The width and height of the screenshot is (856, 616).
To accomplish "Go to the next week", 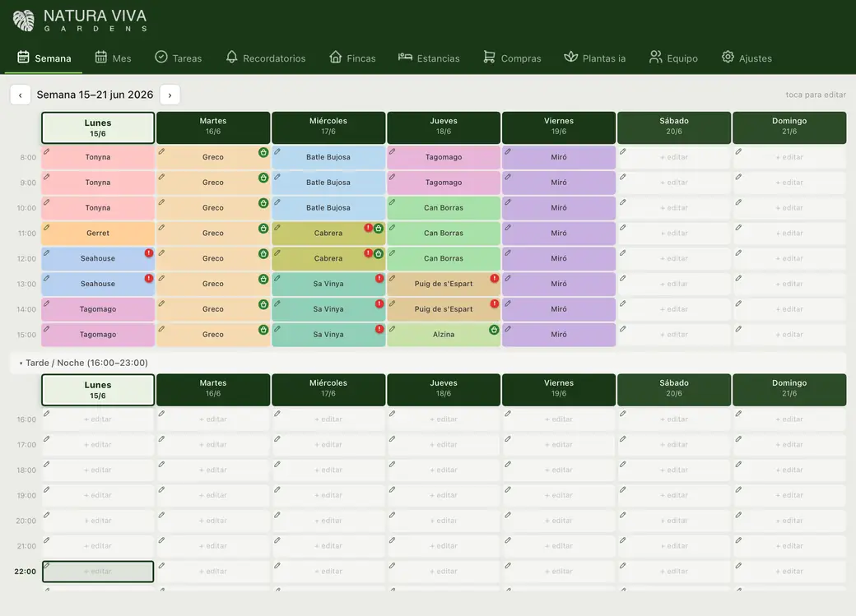I will (170, 95).
